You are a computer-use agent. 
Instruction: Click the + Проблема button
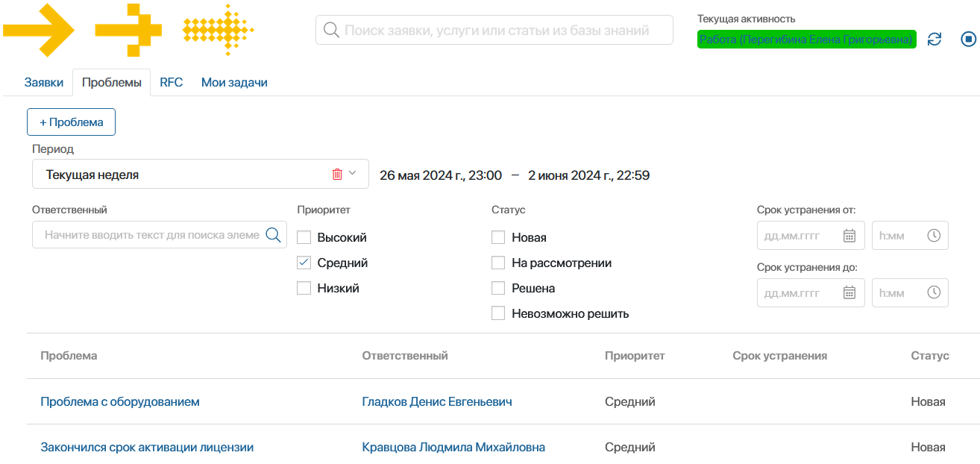[71, 122]
